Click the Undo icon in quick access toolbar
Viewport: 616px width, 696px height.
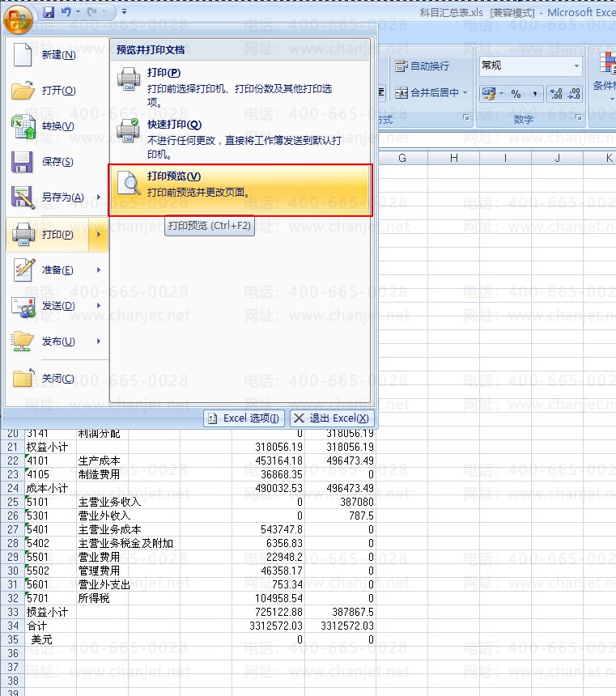pos(66,12)
